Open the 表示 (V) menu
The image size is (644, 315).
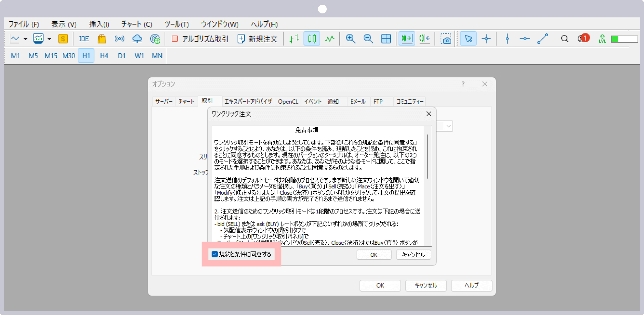[64, 24]
